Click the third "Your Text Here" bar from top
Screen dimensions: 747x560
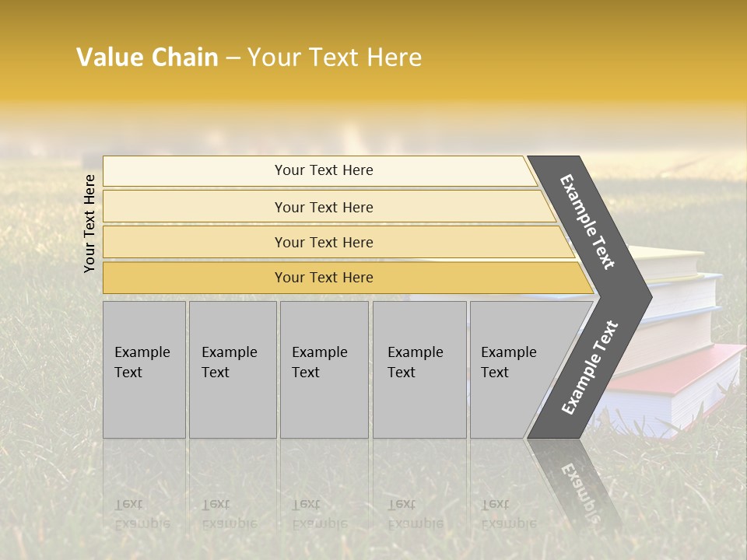coord(324,242)
